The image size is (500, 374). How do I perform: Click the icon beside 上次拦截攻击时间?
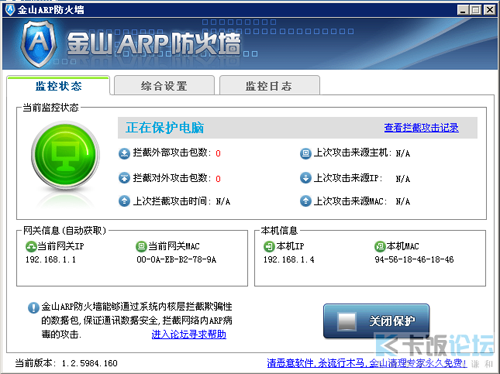pos(124,201)
